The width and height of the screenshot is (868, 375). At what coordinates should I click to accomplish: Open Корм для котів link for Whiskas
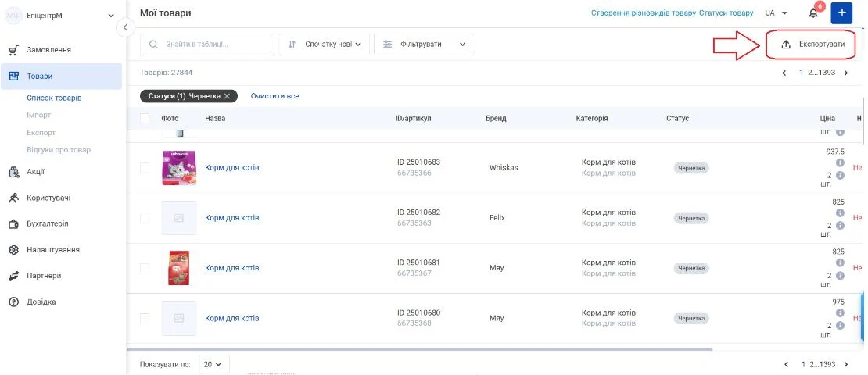tap(232, 168)
